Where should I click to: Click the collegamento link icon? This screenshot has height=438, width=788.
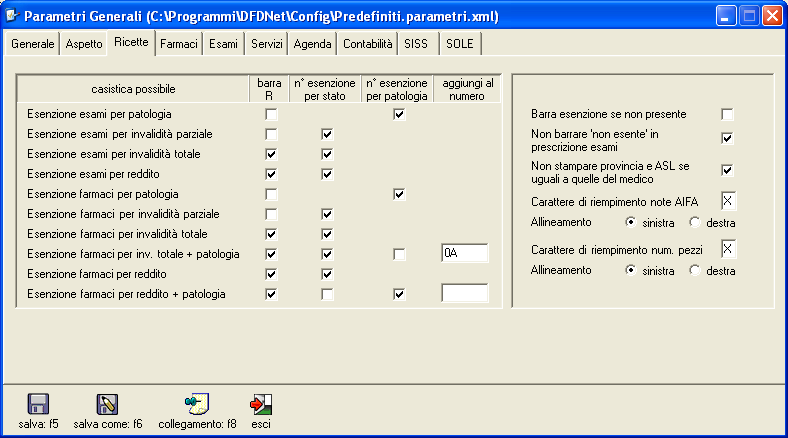coord(197,404)
